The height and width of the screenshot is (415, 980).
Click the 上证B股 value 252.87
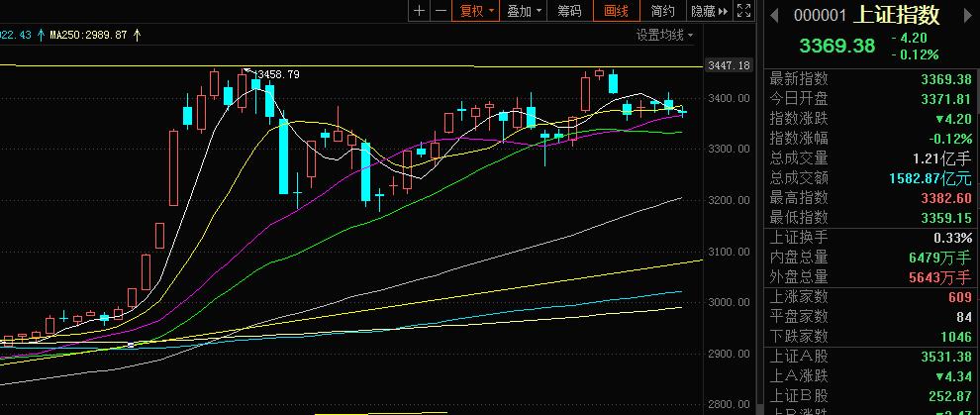click(x=950, y=396)
